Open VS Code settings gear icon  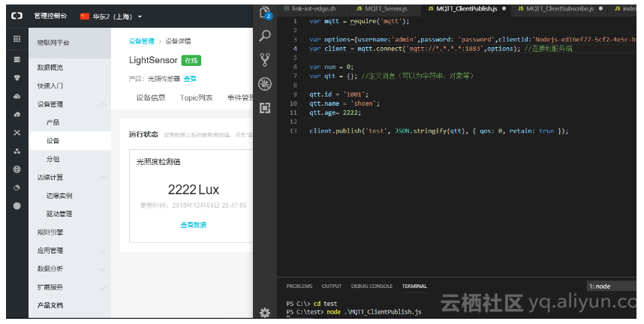265,313
